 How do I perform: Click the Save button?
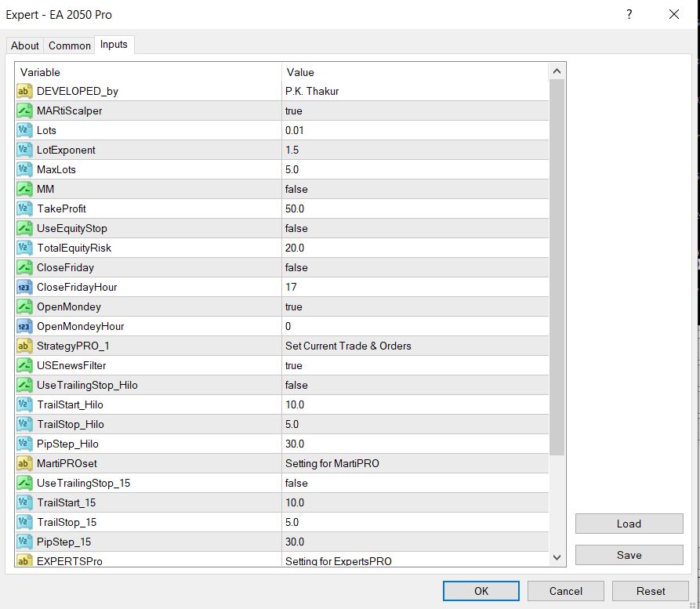coord(629,555)
